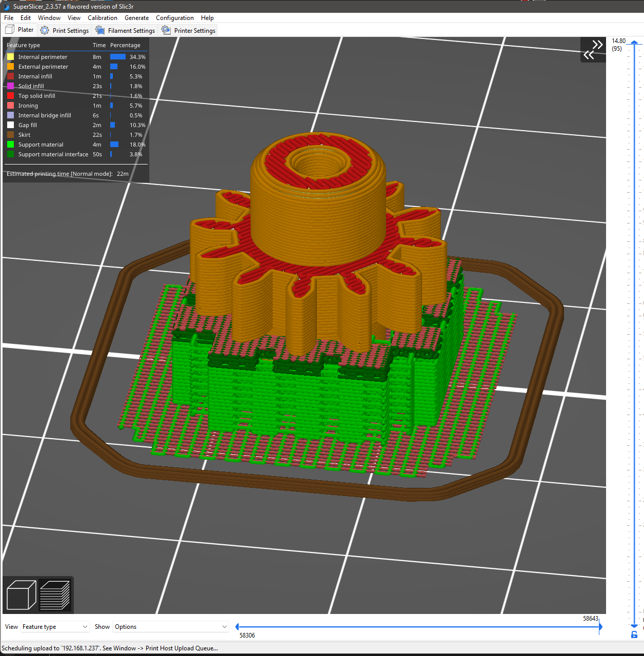Open the Calibration menu

pos(103,17)
